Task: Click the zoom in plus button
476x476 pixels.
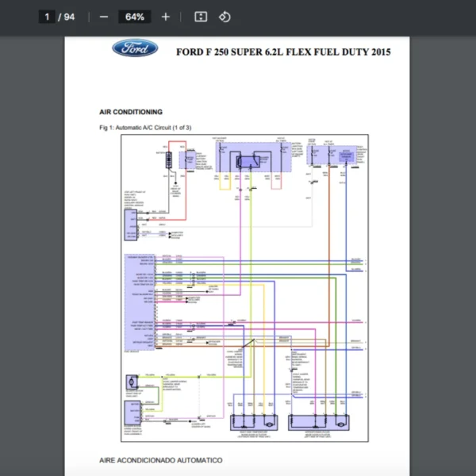Action: pos(165,17)
